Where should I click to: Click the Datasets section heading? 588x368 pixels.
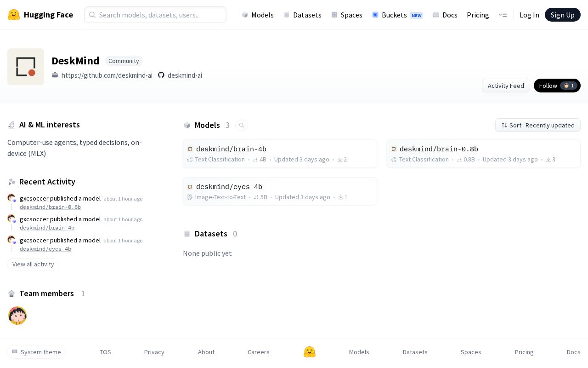tap(211, 234)
